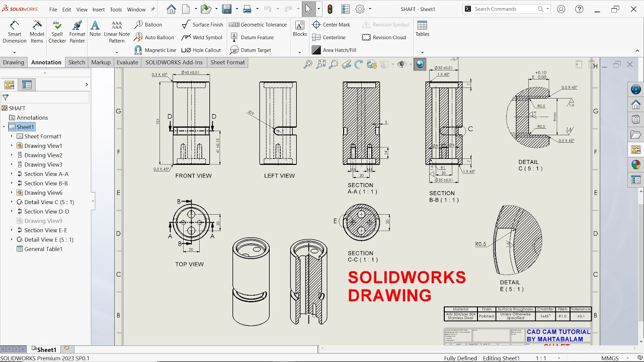Collapse the Sheet1 tree node
Screen dimensions: 644x362
coord(4,127)
